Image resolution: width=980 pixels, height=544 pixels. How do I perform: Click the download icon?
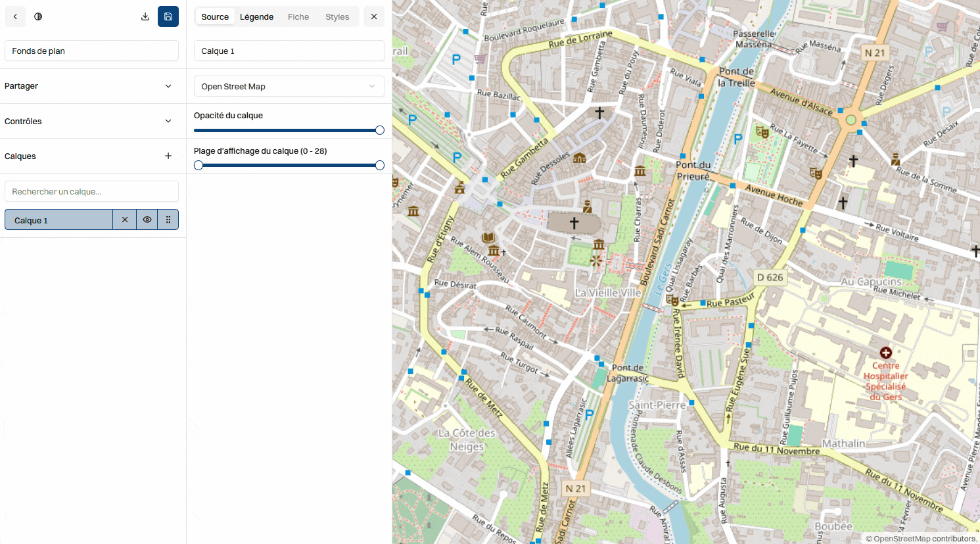tap(145, 16)
